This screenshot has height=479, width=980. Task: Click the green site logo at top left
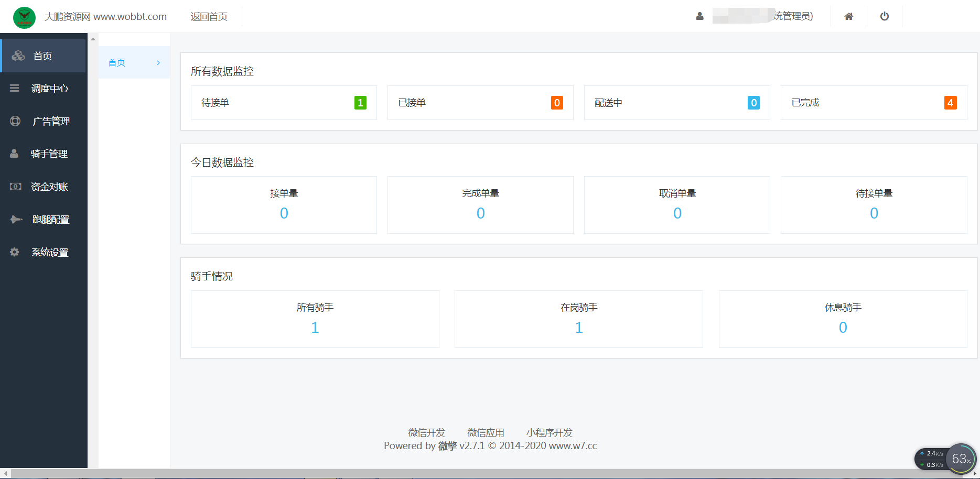pyautogui.click(x=24, y=17)
